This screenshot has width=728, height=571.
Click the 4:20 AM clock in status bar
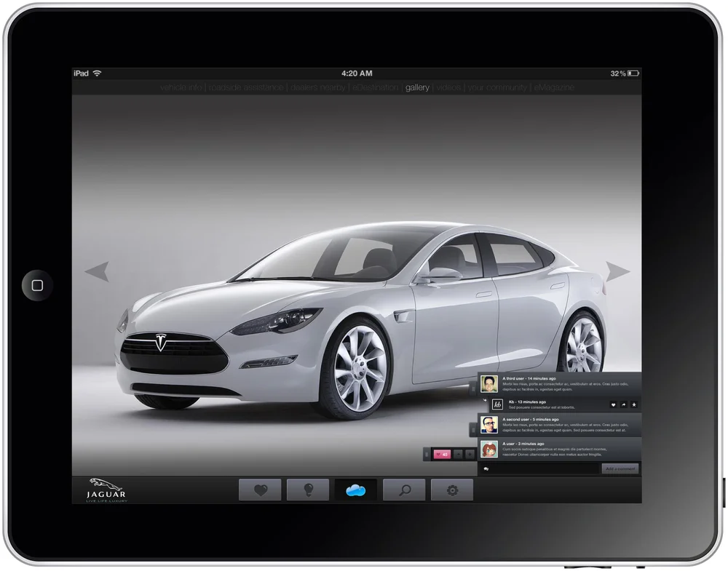pyautogui.click(x=357, y=73)
